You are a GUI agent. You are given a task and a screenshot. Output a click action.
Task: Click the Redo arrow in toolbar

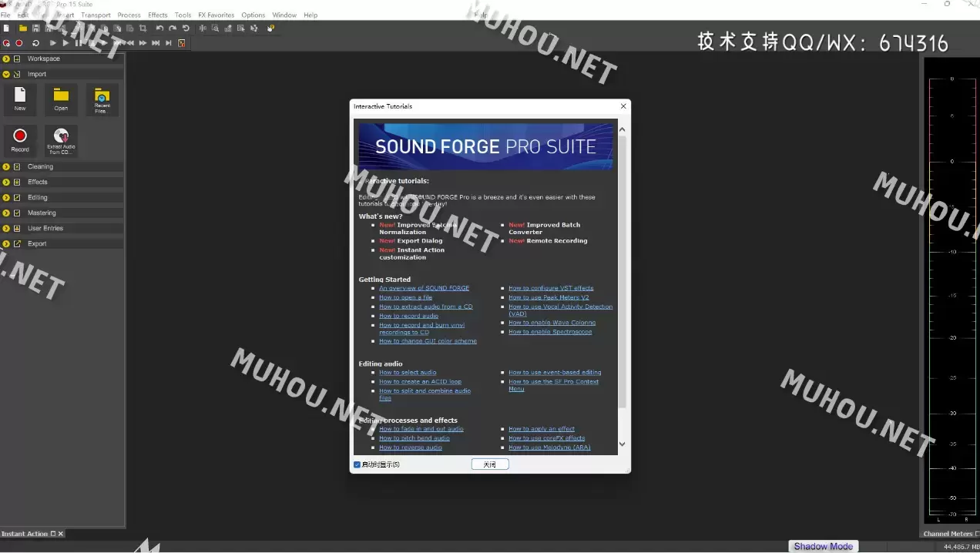[173, 28]
